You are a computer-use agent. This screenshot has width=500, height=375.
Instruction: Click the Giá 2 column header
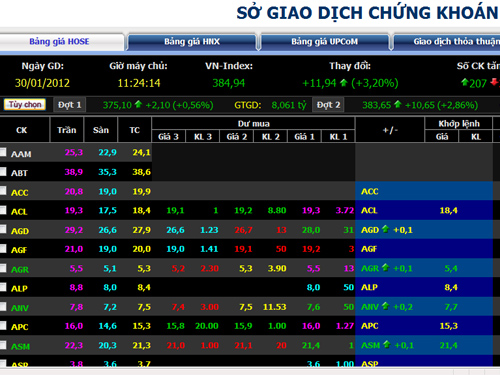pos(237,137)
